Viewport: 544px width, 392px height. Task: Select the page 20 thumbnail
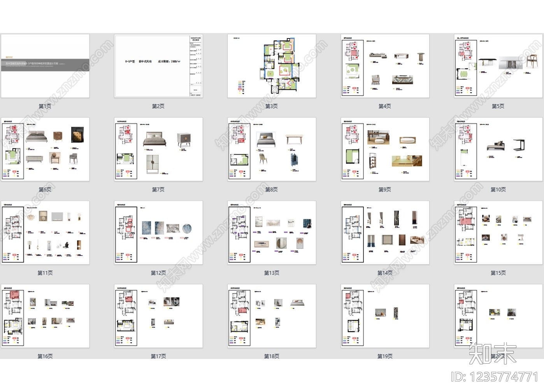(x=498, y=316)
